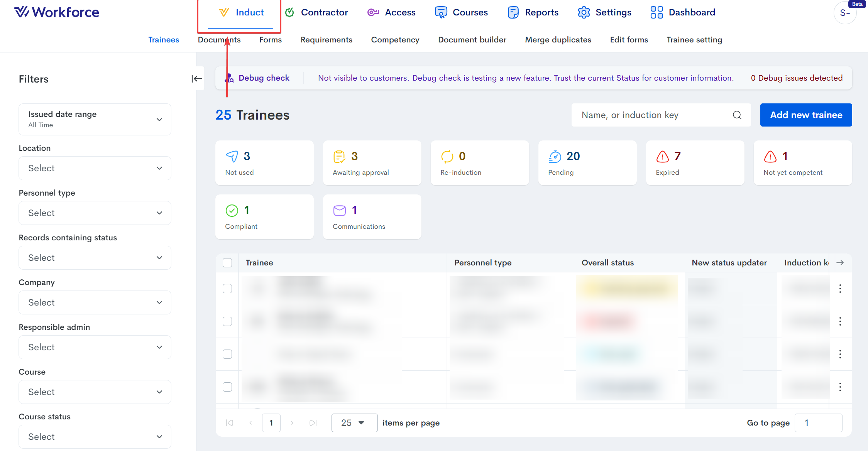Click the search magnifier icon

tap(737, 115)
